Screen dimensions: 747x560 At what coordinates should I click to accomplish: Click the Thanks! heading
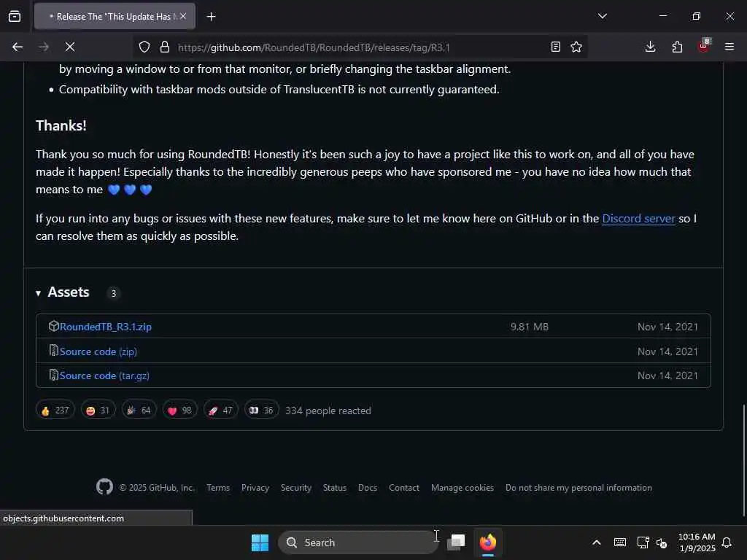61,125
